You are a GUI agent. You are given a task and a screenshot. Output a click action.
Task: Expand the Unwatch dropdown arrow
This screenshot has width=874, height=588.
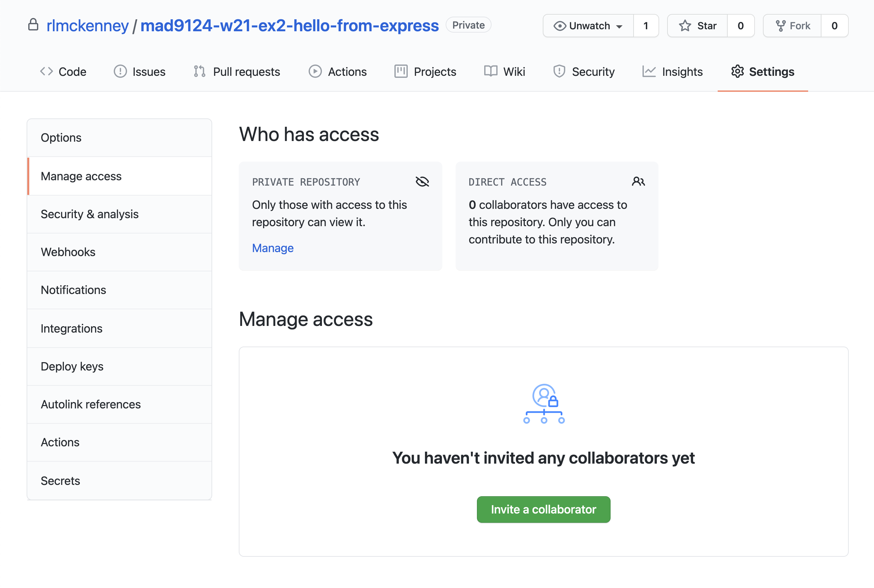point(619,27)
